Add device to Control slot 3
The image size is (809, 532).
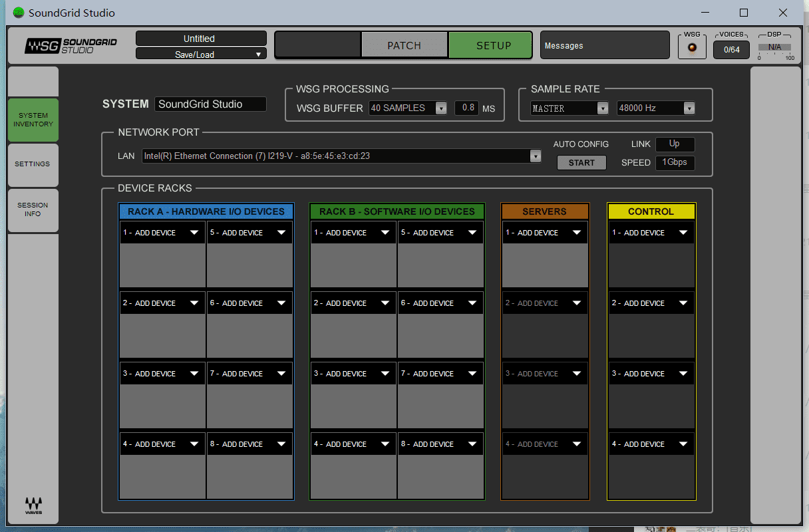651,374
